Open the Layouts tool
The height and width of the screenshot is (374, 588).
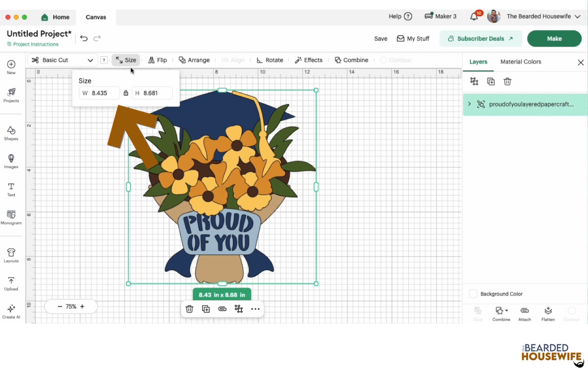point(11,255)
